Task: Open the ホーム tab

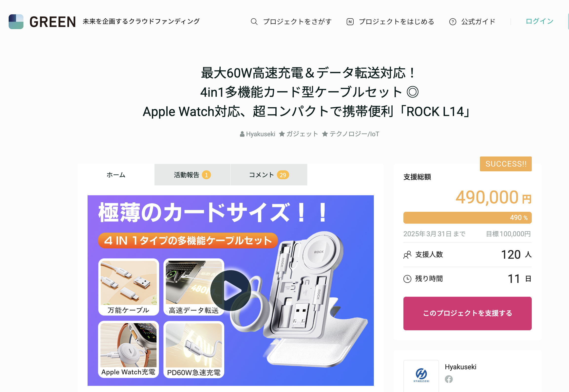Action: (x=116, y=175)
